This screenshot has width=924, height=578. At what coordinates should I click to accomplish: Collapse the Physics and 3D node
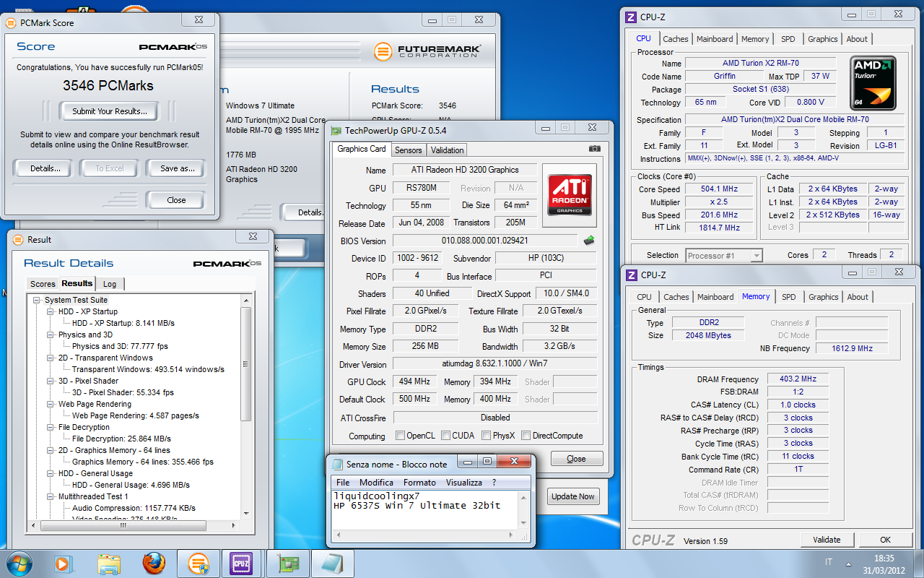pyautogui.click(x=51, y=335)
